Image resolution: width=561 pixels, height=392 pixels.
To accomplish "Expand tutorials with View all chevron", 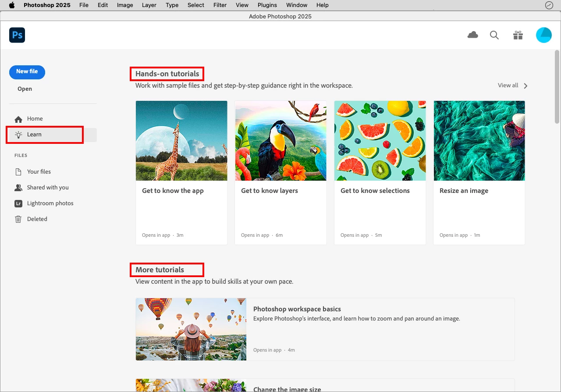I will (525, 86).
